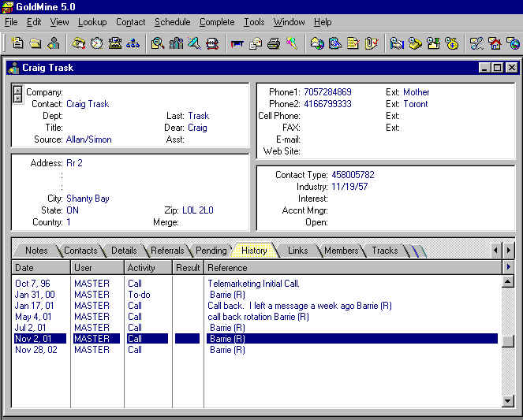This screenshot has height=420, width=523.
Task: Open the Contact menu
Action: pyautogui.click(x=130, y=22)
